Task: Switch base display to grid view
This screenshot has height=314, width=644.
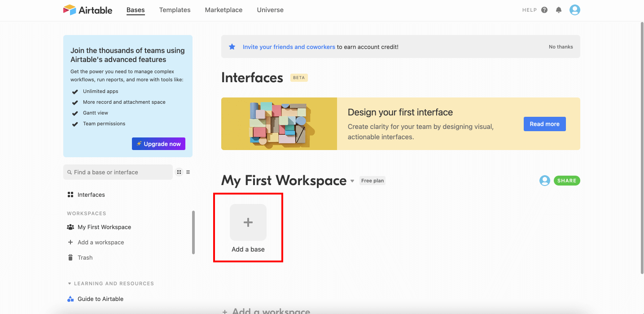Action: [179, 172]
